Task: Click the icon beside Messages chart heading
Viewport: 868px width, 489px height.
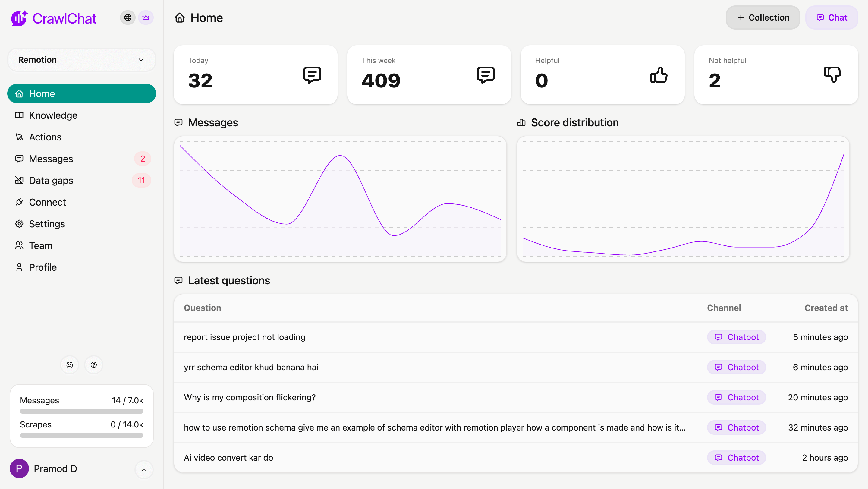Action: [178, 122]
